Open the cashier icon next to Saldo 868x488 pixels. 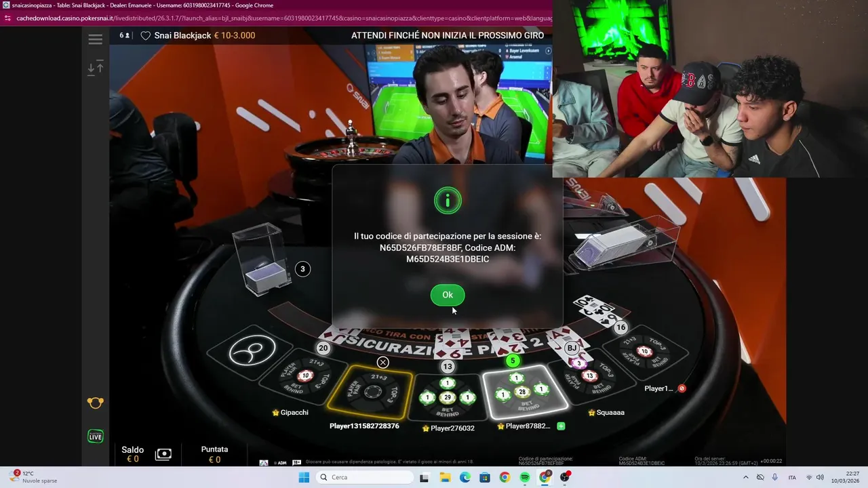(x=163, y=454)
